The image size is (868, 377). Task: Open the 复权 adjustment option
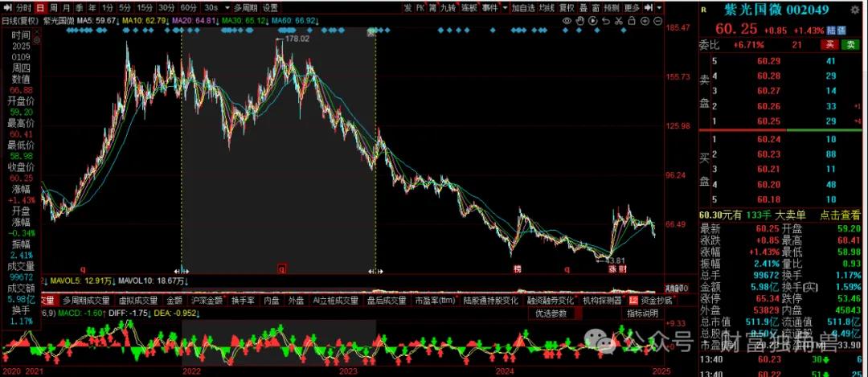567,8
